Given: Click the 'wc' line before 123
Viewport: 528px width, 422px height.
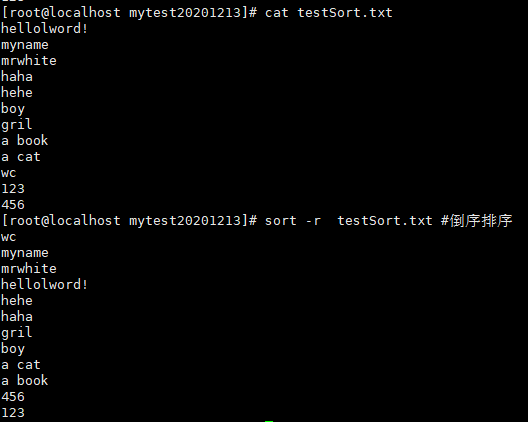Looking at the screenshot, I should (x=9, y=173).
